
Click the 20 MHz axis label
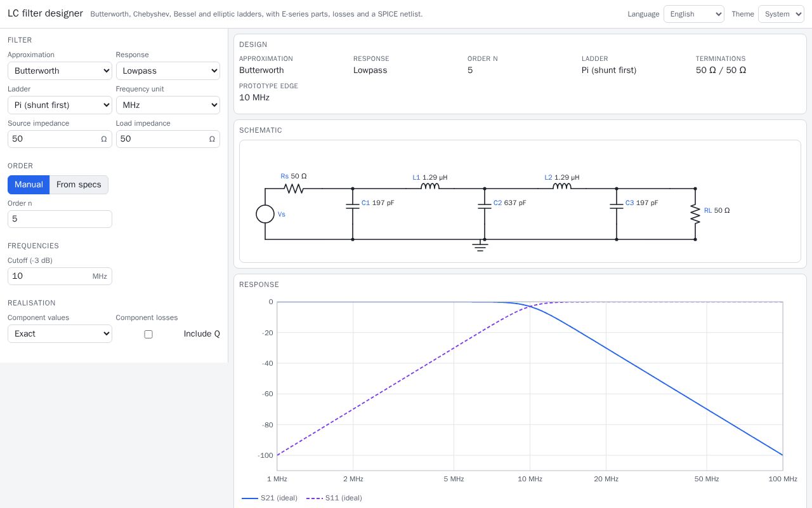pyautogui.click(x=606, y=479)
